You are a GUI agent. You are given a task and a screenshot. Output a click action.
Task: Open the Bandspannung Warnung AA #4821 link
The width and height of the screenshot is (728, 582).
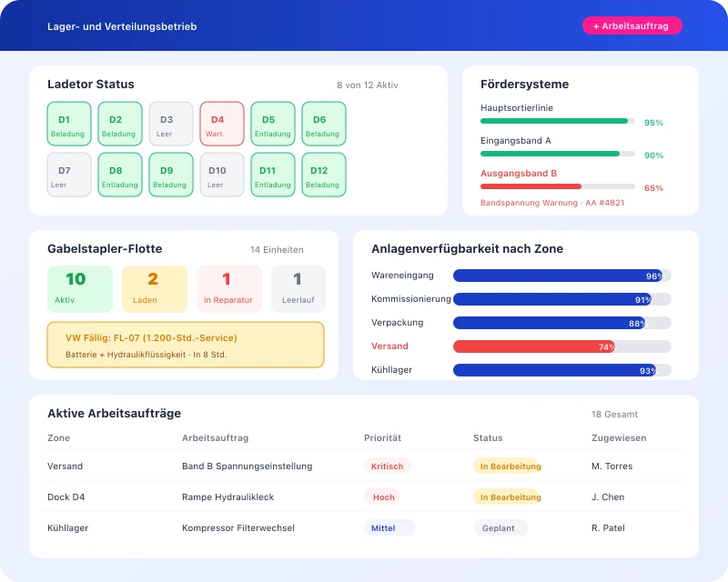coord(550,204)
